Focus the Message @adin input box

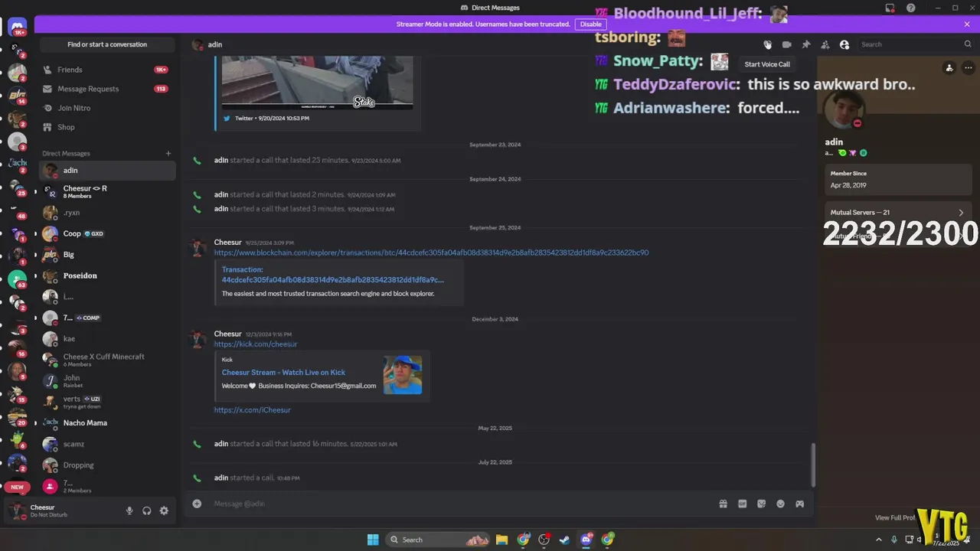[459, 504]
